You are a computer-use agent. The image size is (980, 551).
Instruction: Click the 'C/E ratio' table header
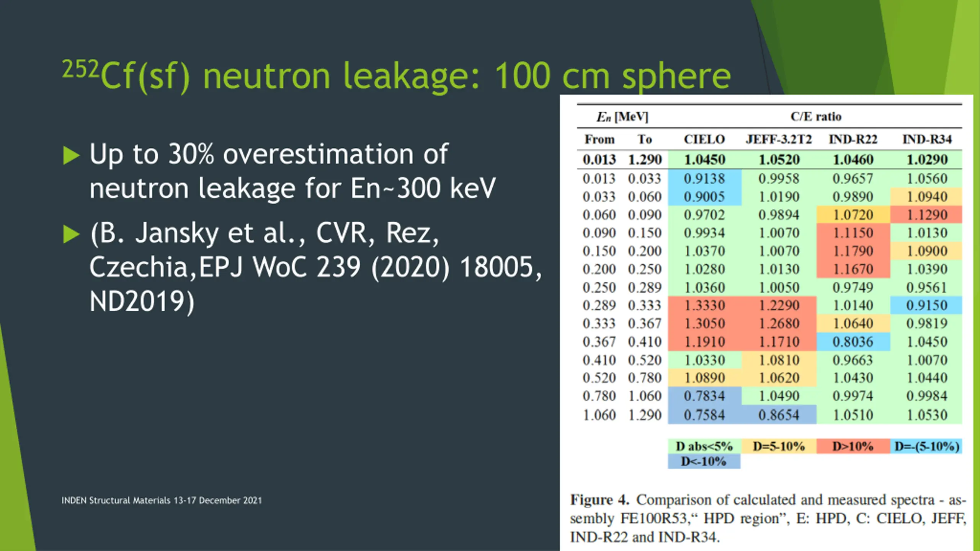[x=816, y=116]
